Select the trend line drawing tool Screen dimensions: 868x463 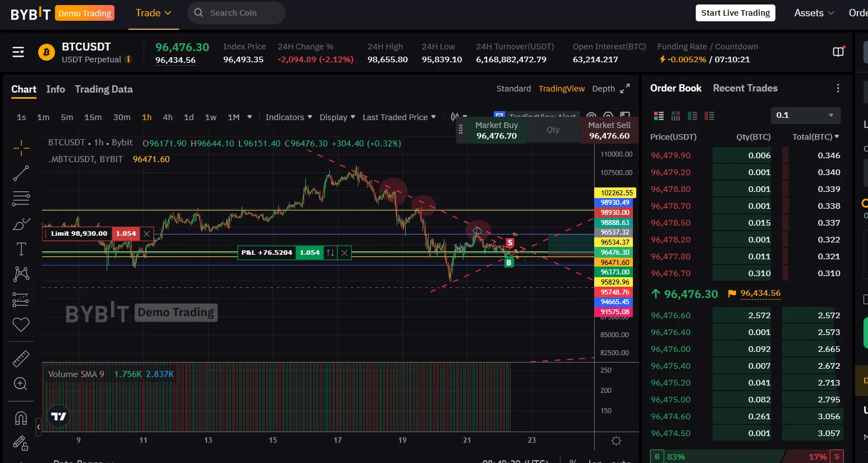click(x=21, y=173)
